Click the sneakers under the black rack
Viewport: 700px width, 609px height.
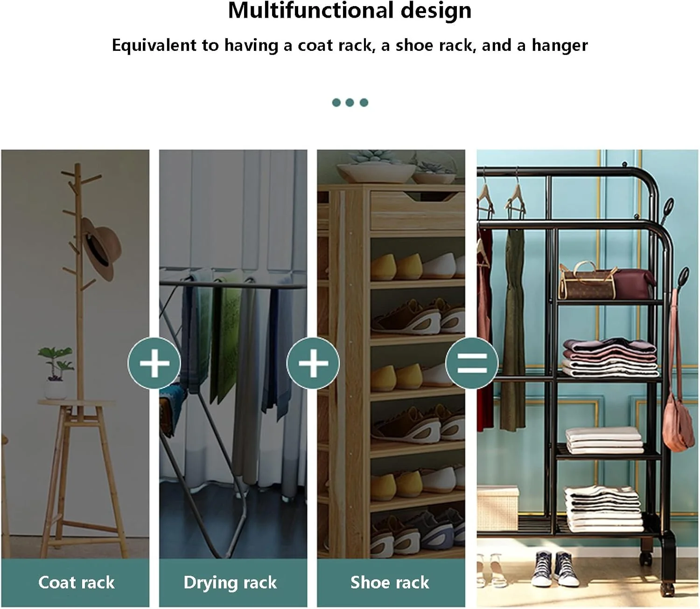[555, 569]
